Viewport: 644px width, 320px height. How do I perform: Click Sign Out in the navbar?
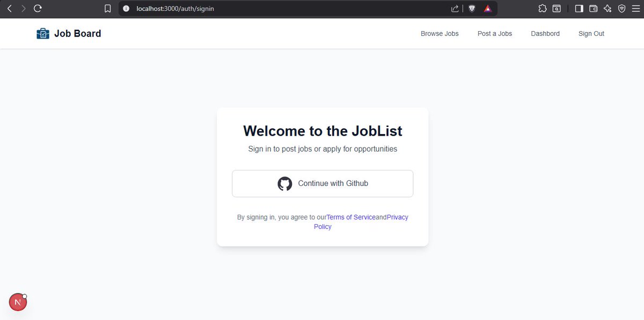(591, 33)
